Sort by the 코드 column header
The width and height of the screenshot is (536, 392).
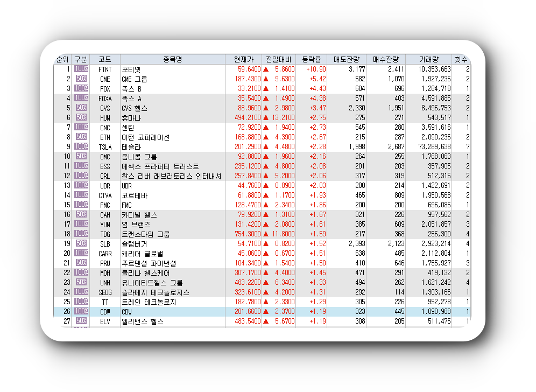[x=105, y=60]
